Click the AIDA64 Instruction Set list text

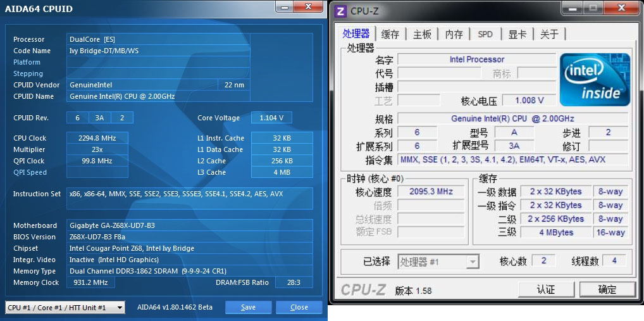click(176, 194)
